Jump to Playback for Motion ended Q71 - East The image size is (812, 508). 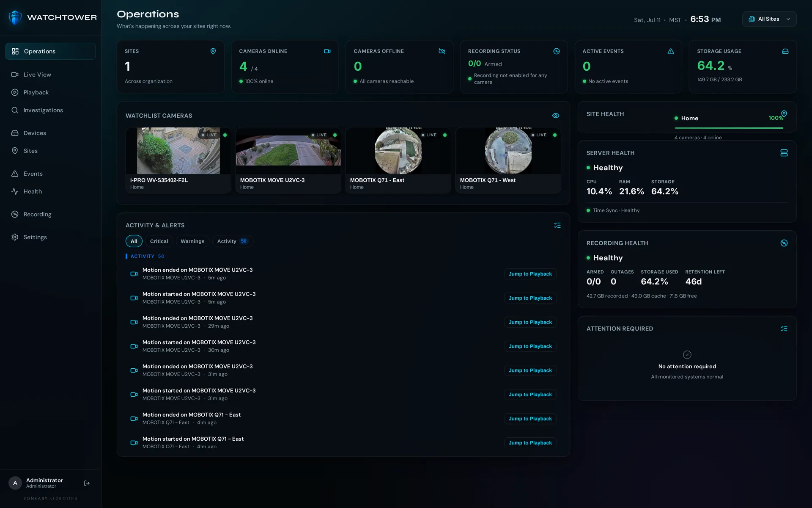(530, 419)
